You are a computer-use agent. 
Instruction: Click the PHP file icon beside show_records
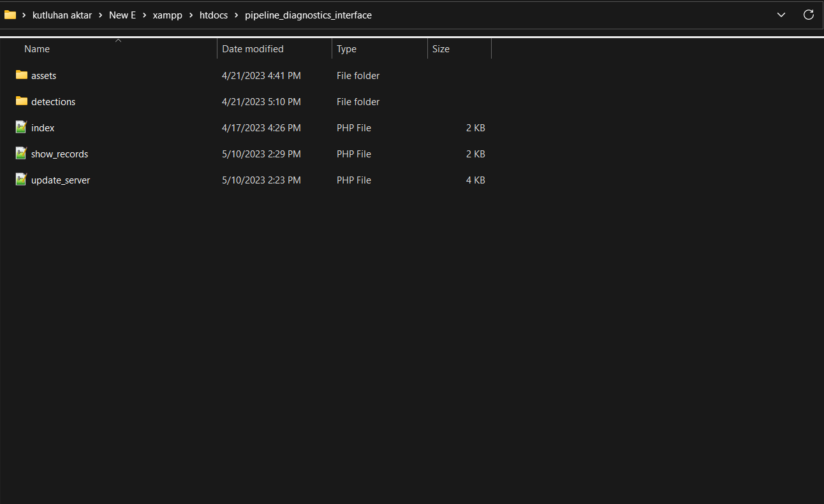pos(21,154)
